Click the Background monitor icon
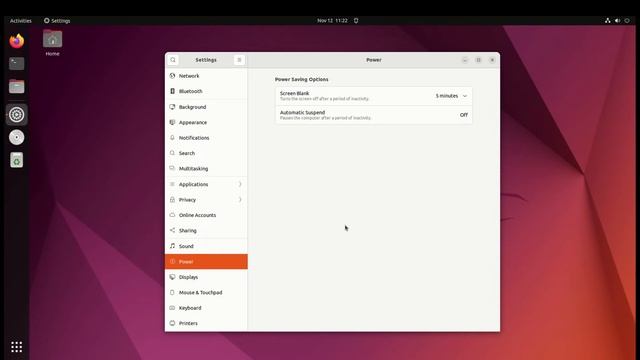Image resolution: width=640 pixels, height=360 pixels. (172, 107)
